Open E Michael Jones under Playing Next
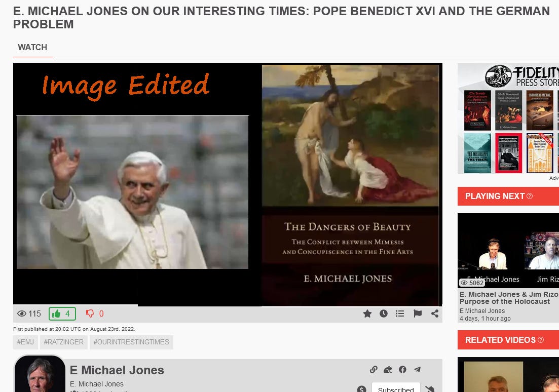The width and height of the screenshot is (559, 392). pos(482,311)
